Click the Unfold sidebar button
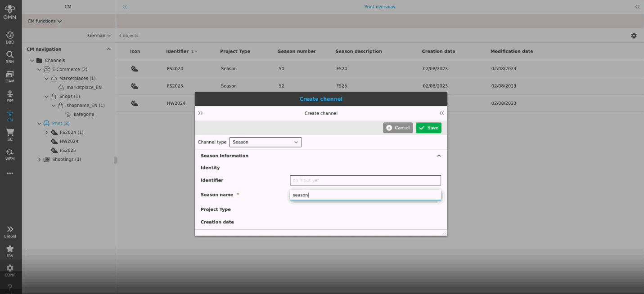The image size is (644, 294). click(x=9, y=232)
